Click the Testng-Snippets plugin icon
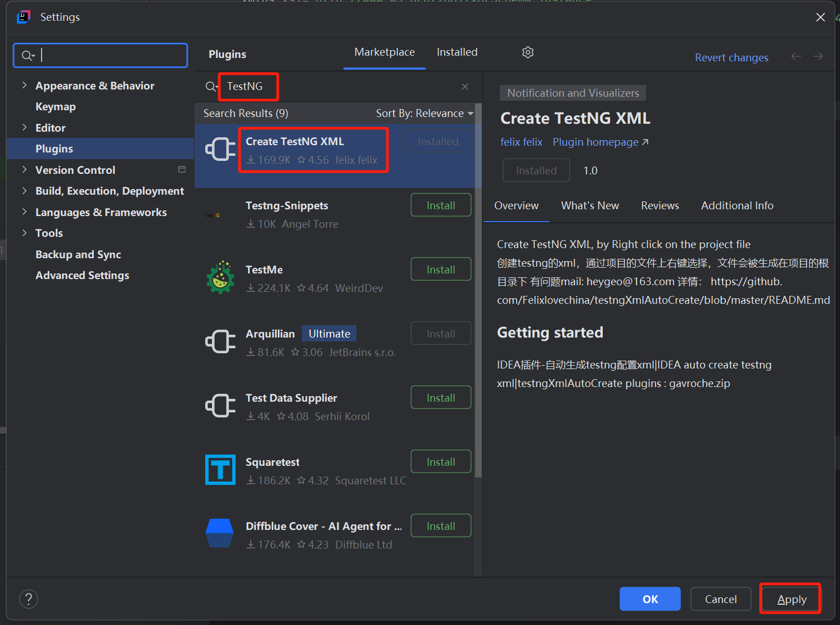 [213, 215]
